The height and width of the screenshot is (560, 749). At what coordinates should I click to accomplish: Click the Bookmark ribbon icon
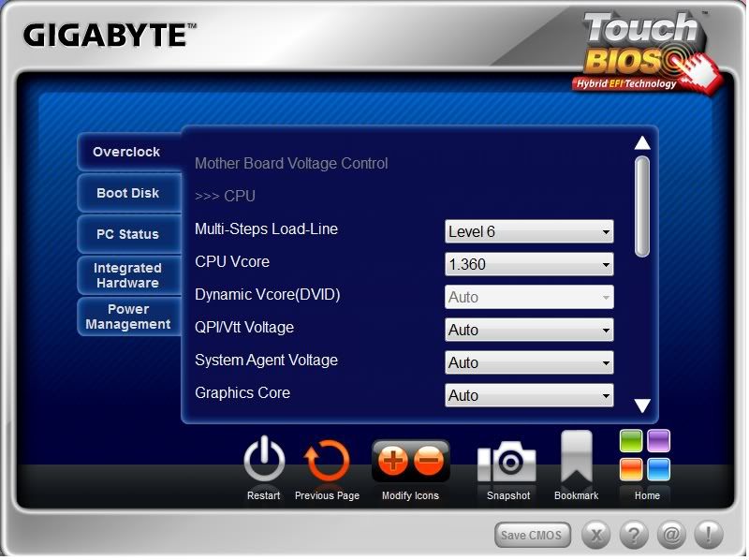(x=576, y=459)
